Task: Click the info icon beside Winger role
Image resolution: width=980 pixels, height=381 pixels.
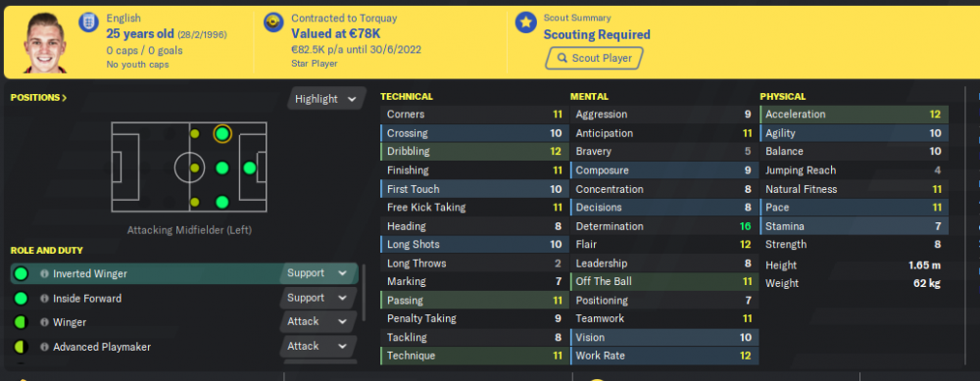Action: [44, 322]
